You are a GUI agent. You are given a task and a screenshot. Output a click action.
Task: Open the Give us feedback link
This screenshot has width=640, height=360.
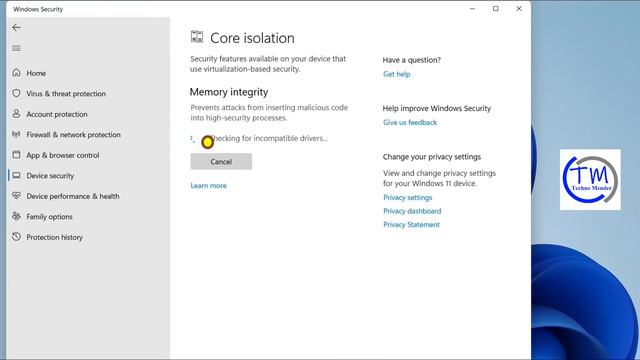[x=410, y=122]
